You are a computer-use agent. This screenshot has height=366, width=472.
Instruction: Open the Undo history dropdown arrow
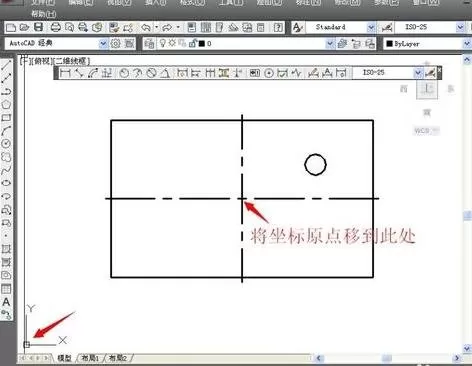[156, 27]
